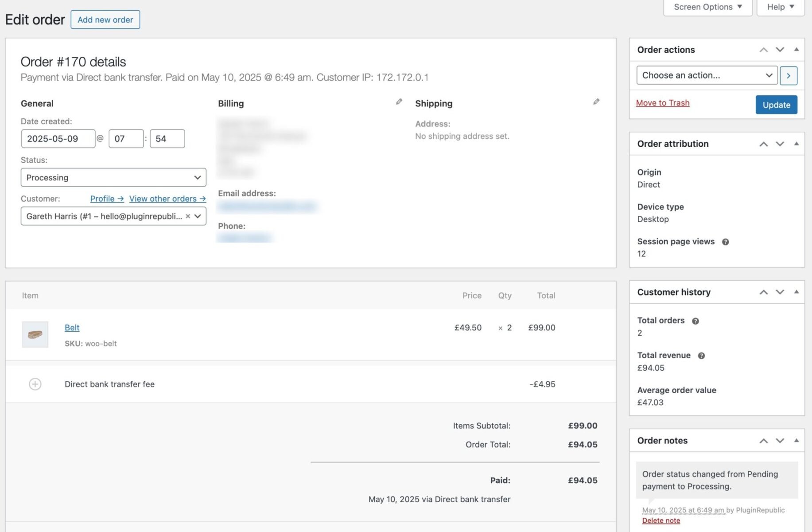Open the order Status dropdown
This screenshot has width=812, height=532.
pyautogui.click(x=113, y=177)
